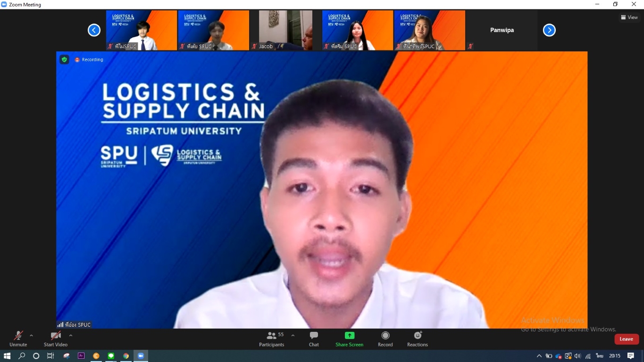Open Google Chrome from the taskbar
644x362 pixels.
pyautogui.click(x=126, y=356)
